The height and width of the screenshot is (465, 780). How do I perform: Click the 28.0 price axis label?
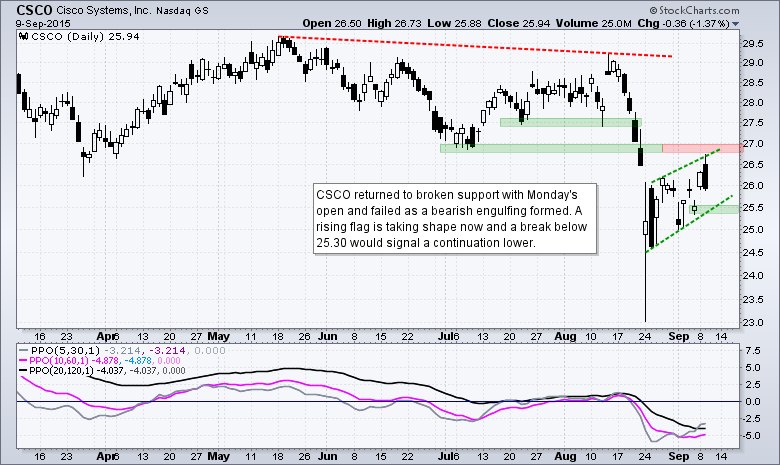click(x=753, y=103)
